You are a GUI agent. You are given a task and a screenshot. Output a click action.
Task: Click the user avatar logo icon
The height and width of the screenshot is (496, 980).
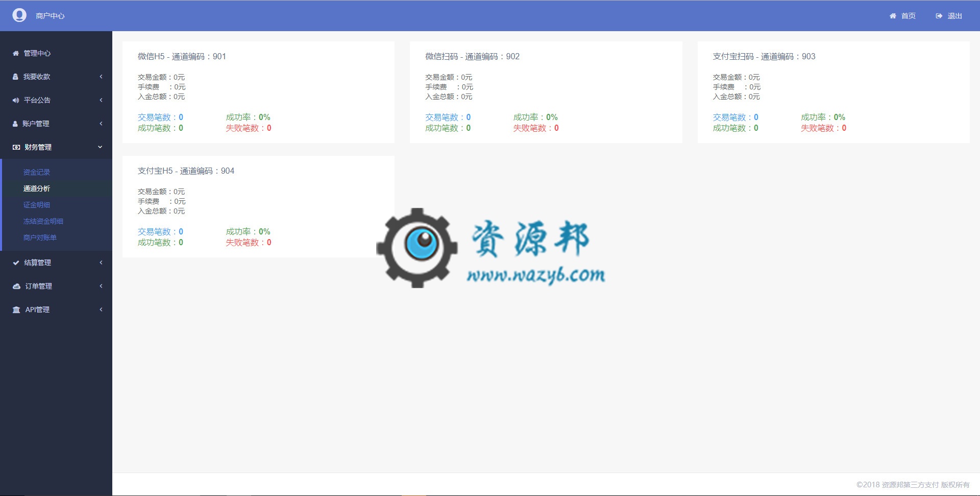19,15
